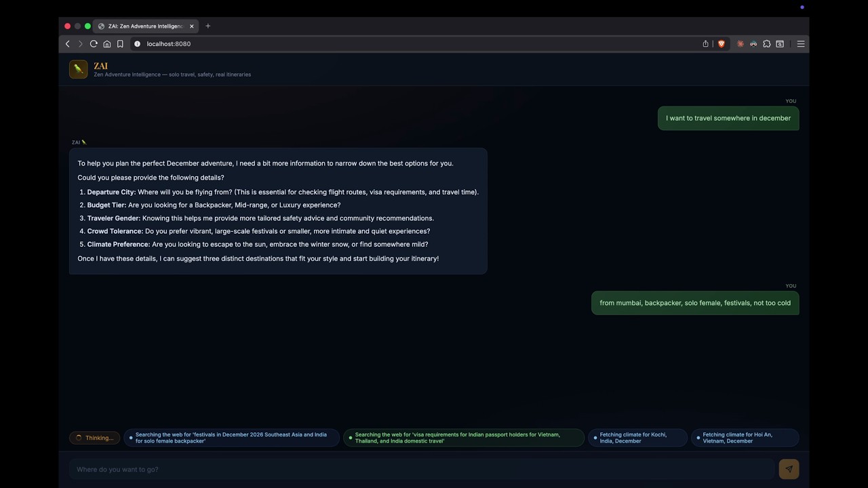
Task: Click the send message arrow button
Action: (x=789, y=469)
